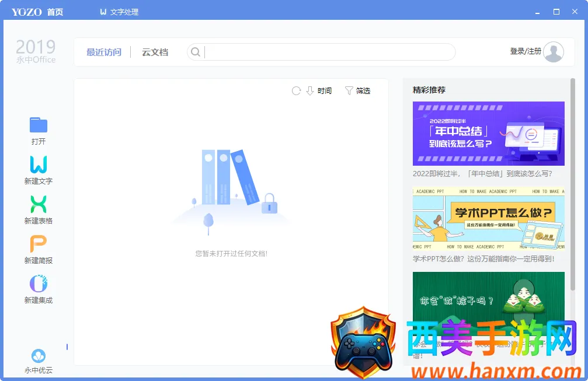The width and height of the screenshot is (588, 381).
Task: Click the 精彩推荐 panel scrollbar
Action: click(573, 175)
